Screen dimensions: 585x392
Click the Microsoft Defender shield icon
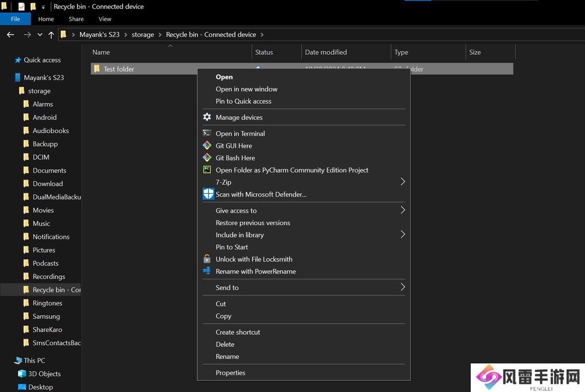(x=208, y=194)
